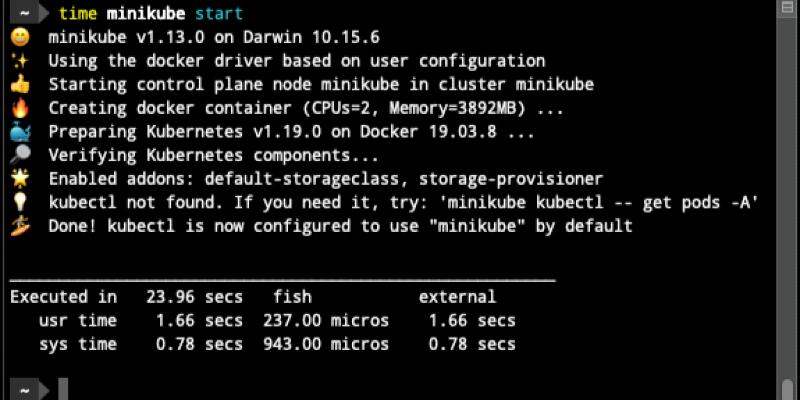Click the light bulb emoji beside kubectl not found
800x400 pixels.
tap(20, 202)
